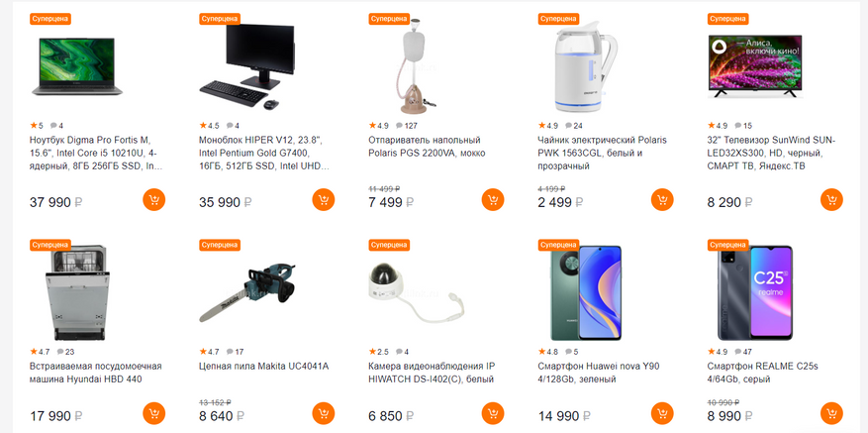This screenshot has height=433, width=868.
Task: Open Цепная пила Makita UC4041A link
Action: (263, 367)
